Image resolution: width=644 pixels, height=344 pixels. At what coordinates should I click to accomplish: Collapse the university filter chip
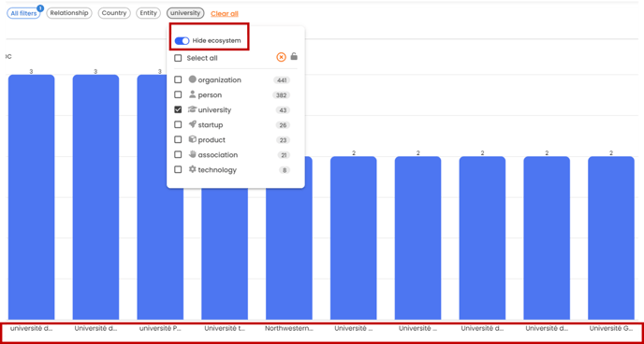click(185, 13)
